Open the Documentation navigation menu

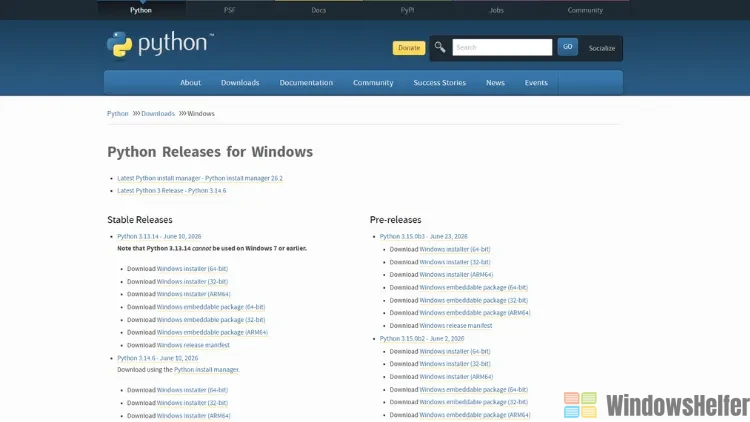point(306,83)
